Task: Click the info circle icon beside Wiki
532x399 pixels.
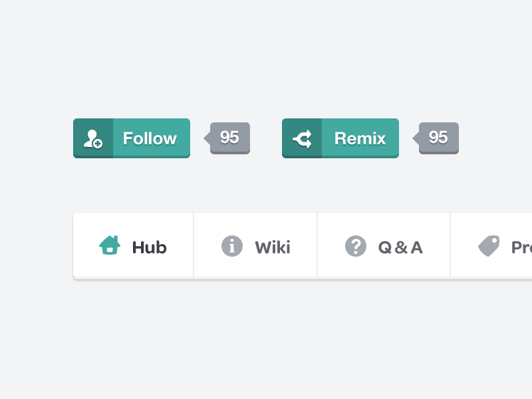Action: (x=231, y=245)
